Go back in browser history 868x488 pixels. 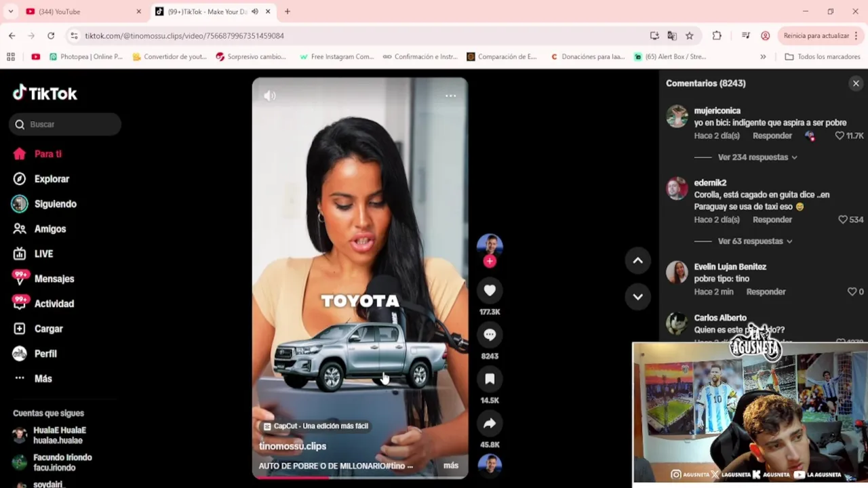[12, 35]
